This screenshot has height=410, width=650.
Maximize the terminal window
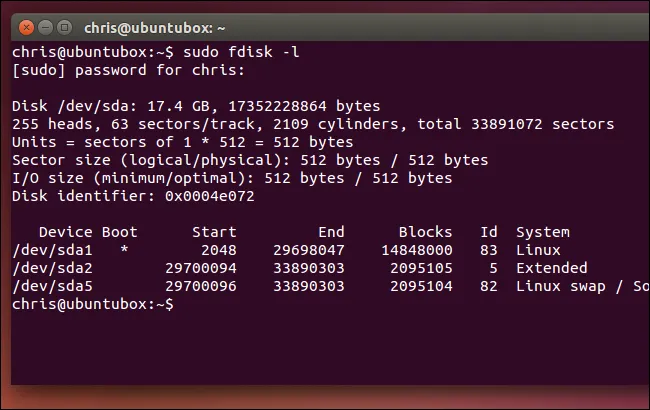click(x=64, y=28)
